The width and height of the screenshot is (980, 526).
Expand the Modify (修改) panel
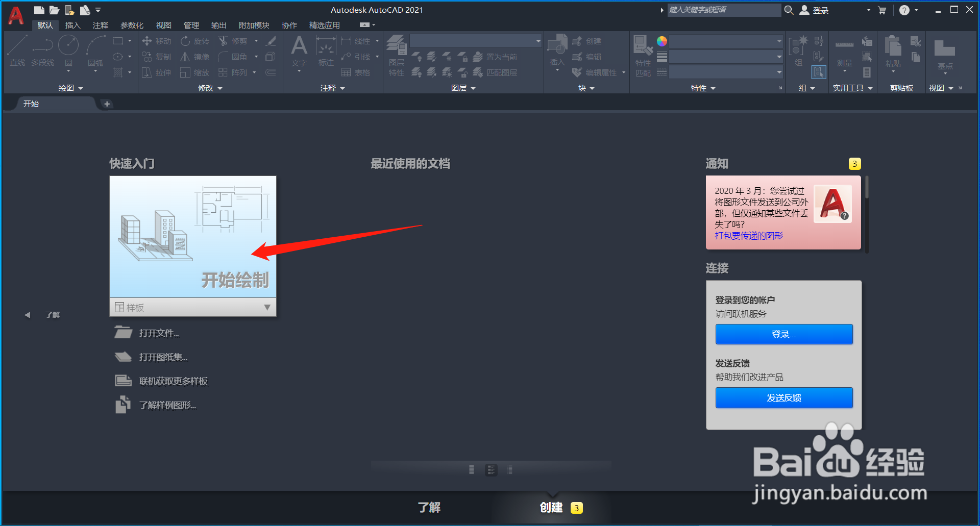click(x=210, y=88)
